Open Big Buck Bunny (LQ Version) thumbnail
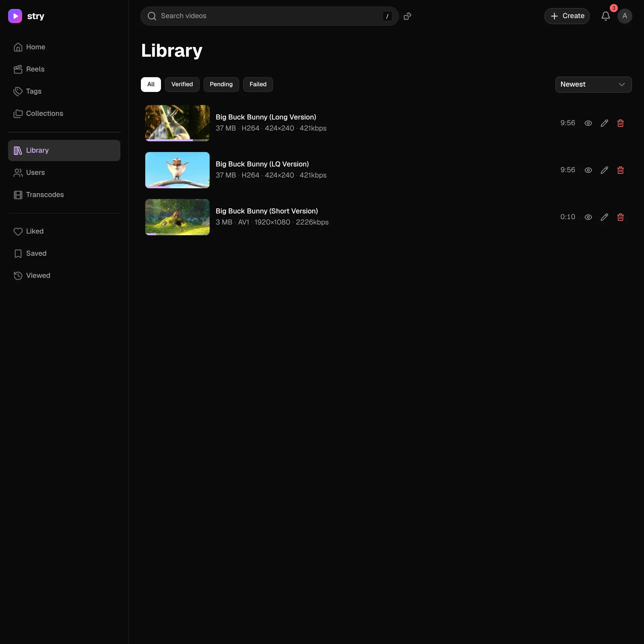 (x=177, y=170)
